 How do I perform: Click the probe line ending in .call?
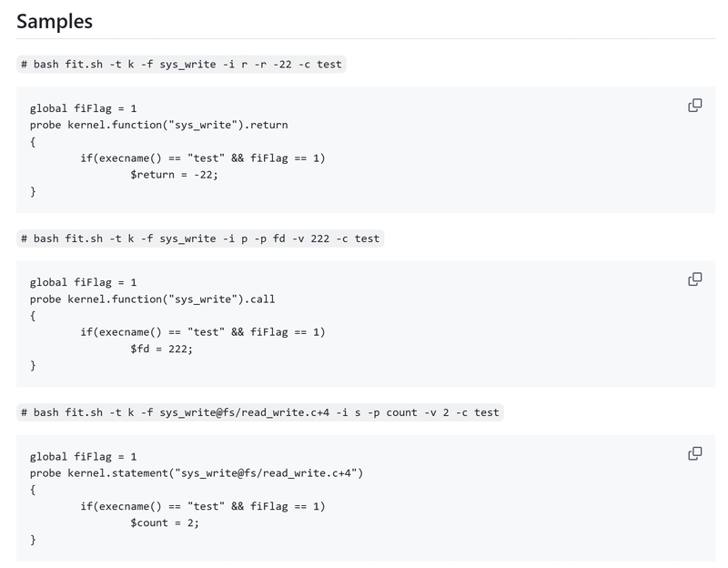(x=152, y=299)
